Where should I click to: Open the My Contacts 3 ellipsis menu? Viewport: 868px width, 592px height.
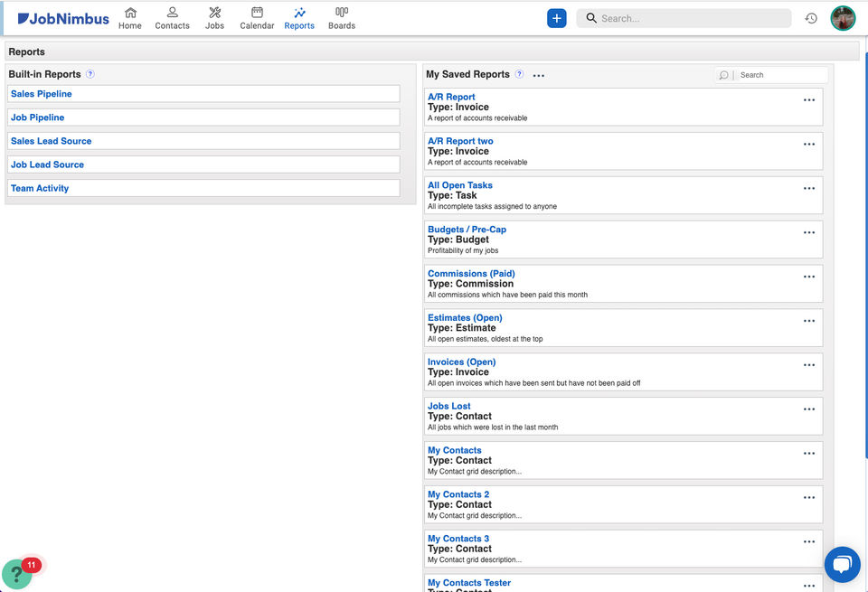pyautogui.click(x=809, y=541)
